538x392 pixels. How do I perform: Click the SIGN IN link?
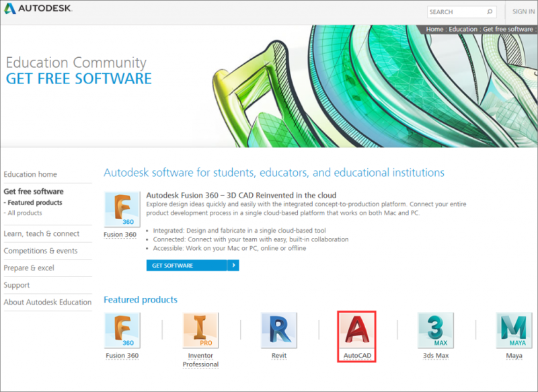coord(523,11)
